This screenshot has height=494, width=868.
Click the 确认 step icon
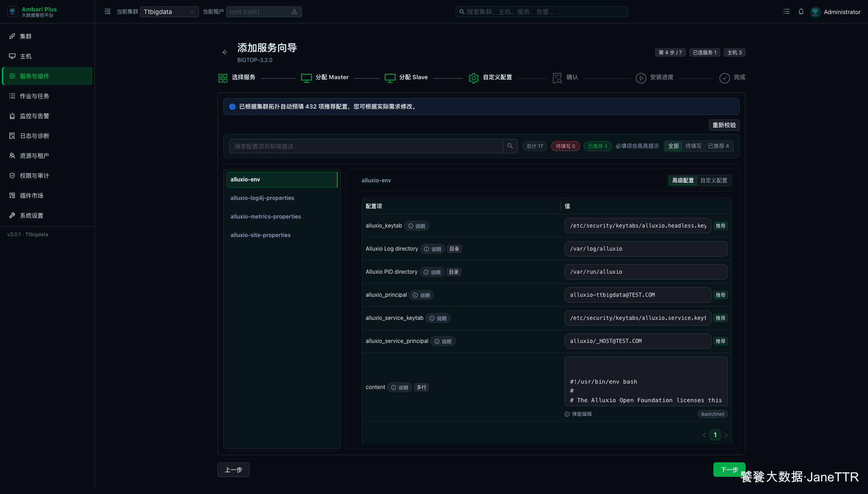click(557, 78)
